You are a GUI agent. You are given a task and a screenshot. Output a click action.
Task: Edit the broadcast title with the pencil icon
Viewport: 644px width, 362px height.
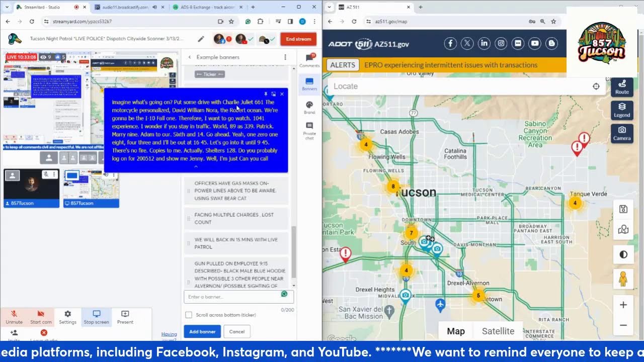[x=201, y=39]
